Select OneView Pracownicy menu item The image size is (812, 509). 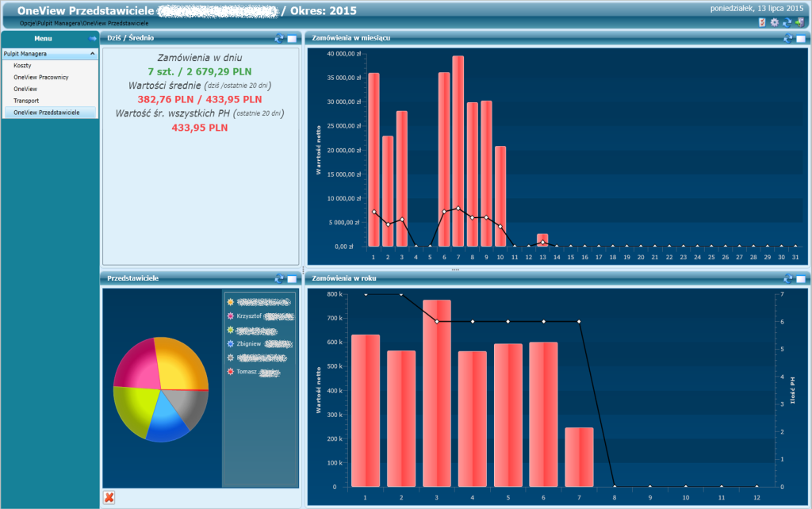pyautogui.click(x=41, y=77)
